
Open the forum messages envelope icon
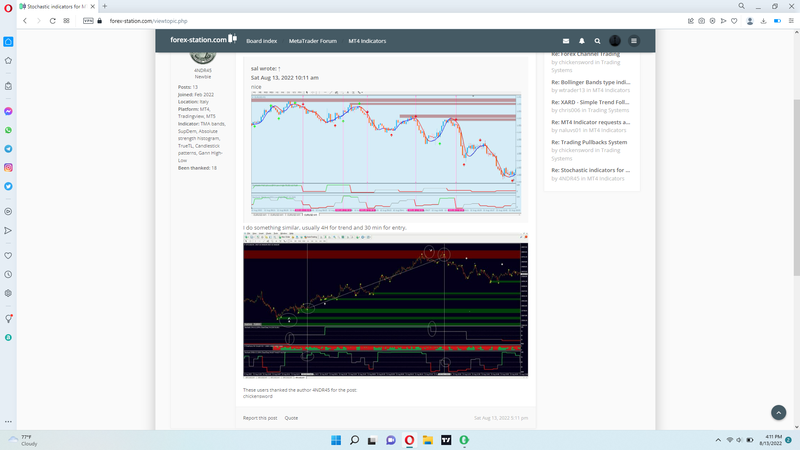pyautogui.click(x=566, y=41)
